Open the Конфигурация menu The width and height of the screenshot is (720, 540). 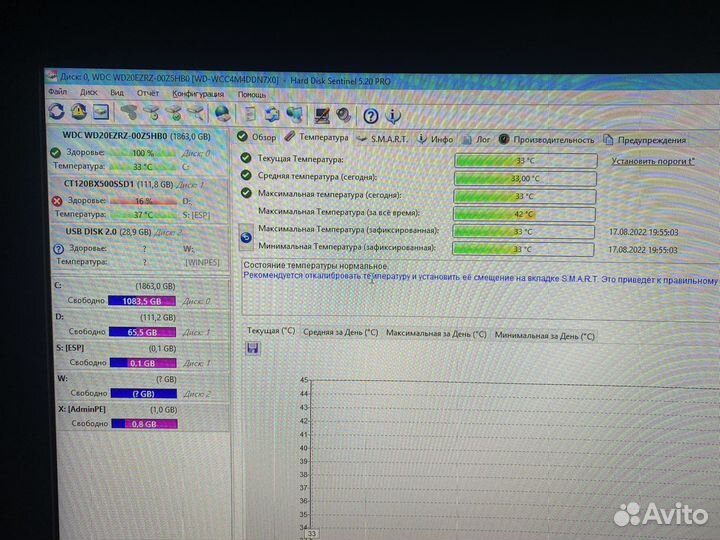point(199,93)
